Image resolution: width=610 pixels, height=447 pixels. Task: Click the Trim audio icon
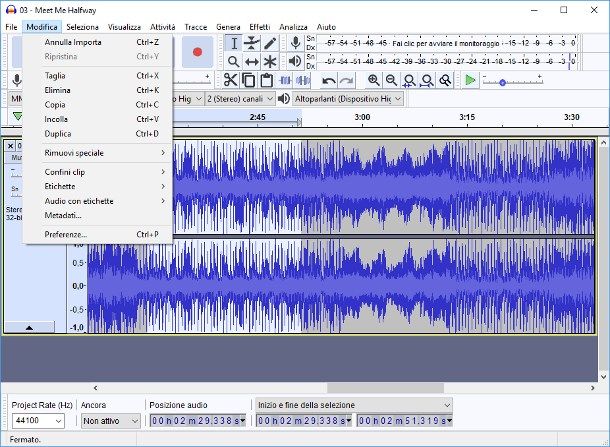pyautogui.click(x=285, y=81)
